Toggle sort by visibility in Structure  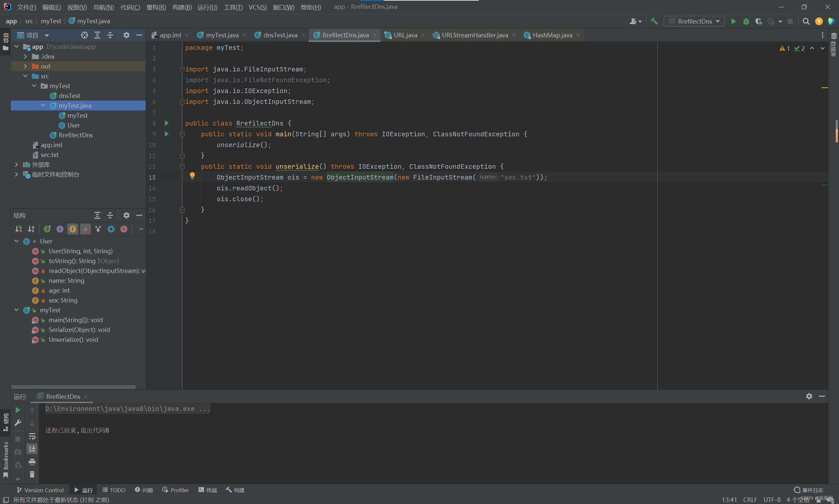[x=18, y=229]
